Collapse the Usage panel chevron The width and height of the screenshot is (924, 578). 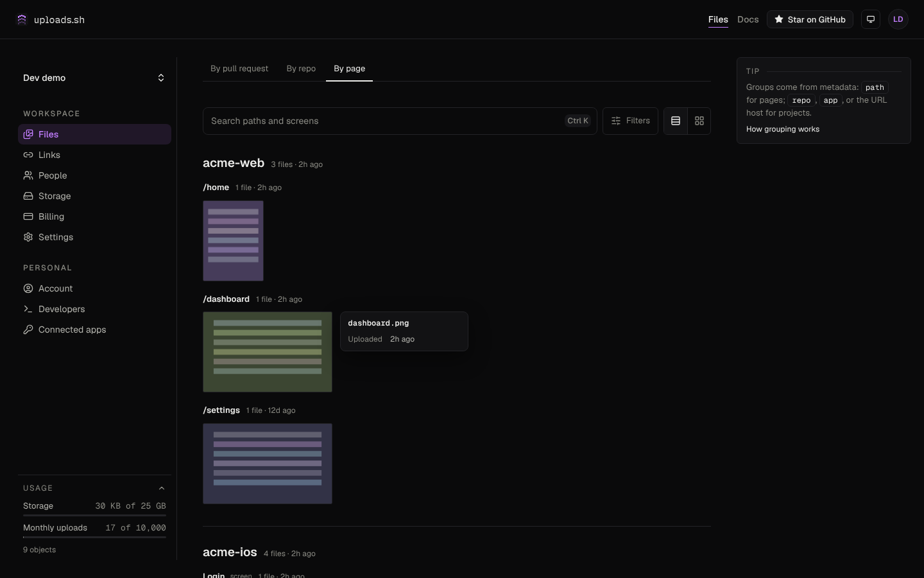pos(162,488)
